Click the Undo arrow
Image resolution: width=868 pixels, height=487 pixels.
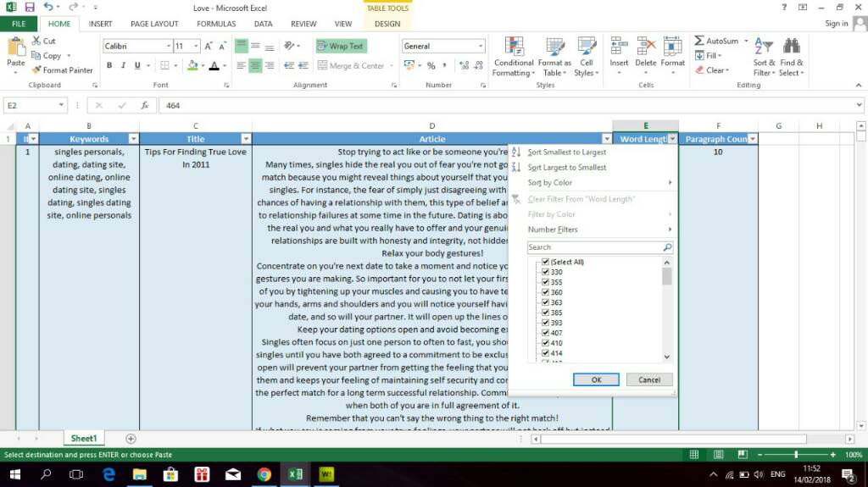tap(48, 7)
